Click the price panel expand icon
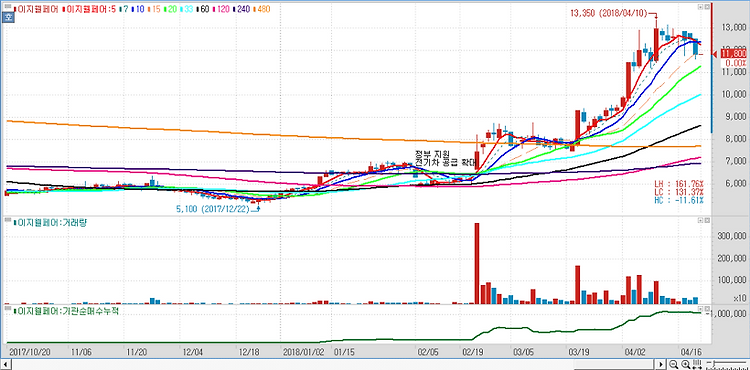 (700, 7)
